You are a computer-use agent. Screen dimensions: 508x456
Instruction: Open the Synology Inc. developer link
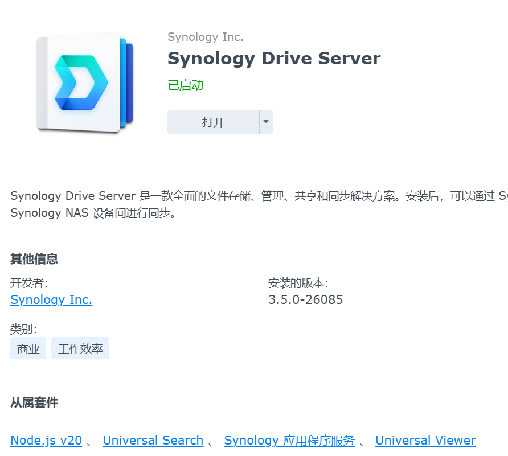point(51,300)
